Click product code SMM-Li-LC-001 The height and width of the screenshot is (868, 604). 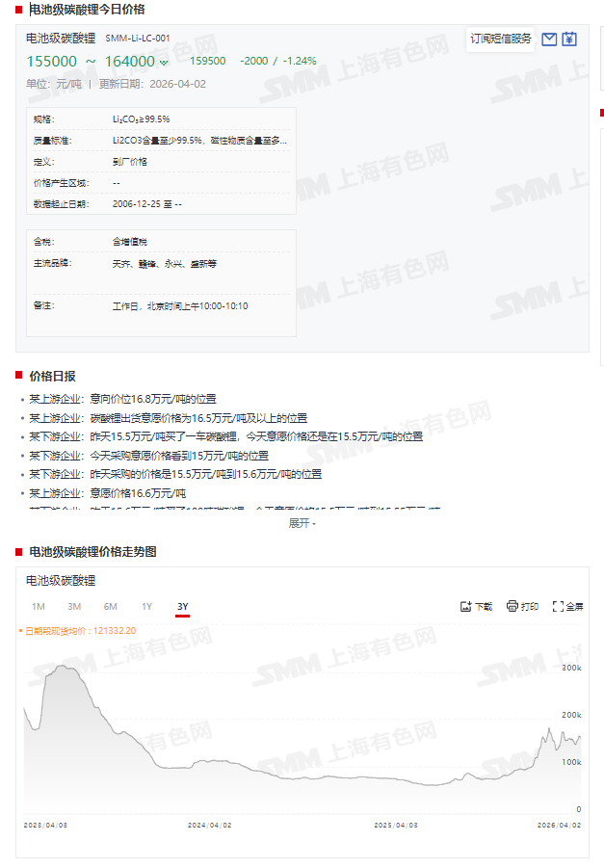[138, 39]
